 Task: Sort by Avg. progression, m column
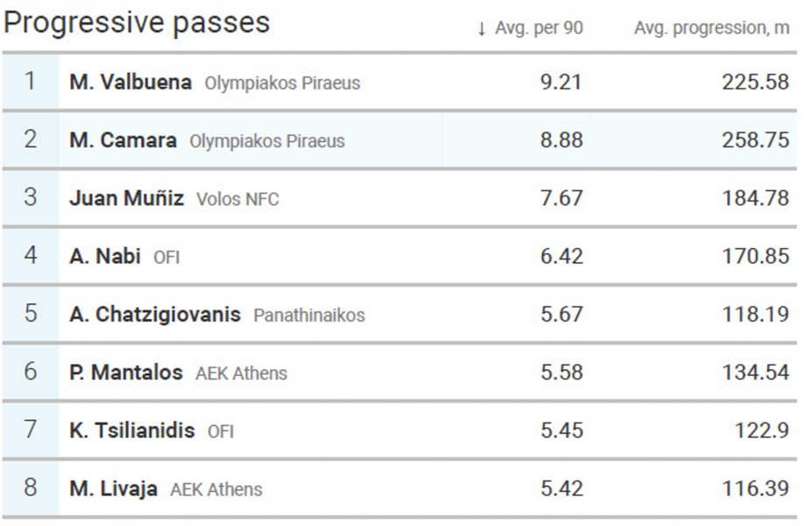click(x=711, y=28)
